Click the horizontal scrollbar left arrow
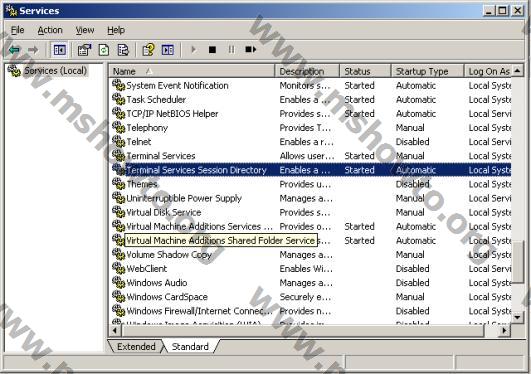Screen dimensions: 531x374 pyautogui.click(x=115, y=330)
